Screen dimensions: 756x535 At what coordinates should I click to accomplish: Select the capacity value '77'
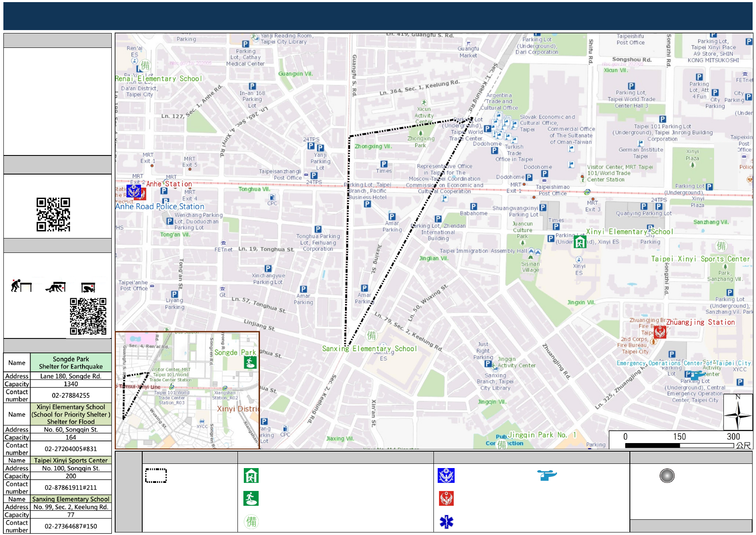(71, 515)
